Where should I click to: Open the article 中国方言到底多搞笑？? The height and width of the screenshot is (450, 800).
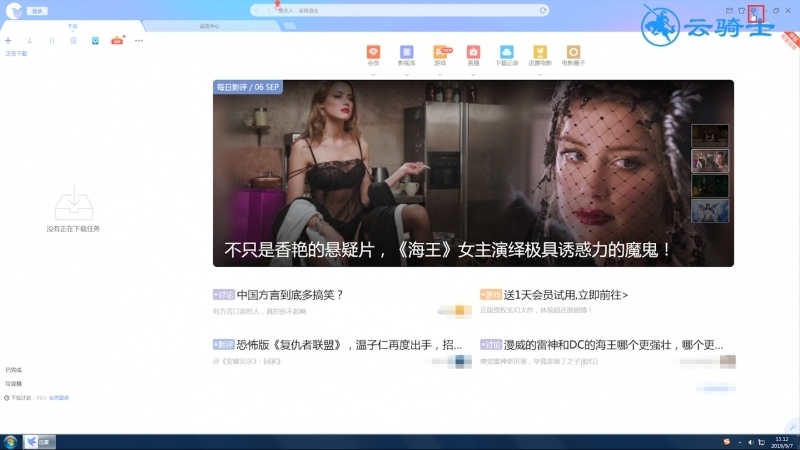[x=290, y=295]
